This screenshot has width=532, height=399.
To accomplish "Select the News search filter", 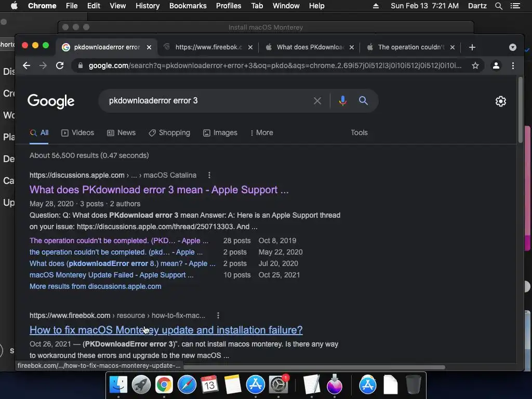I will tap(121, 132).
